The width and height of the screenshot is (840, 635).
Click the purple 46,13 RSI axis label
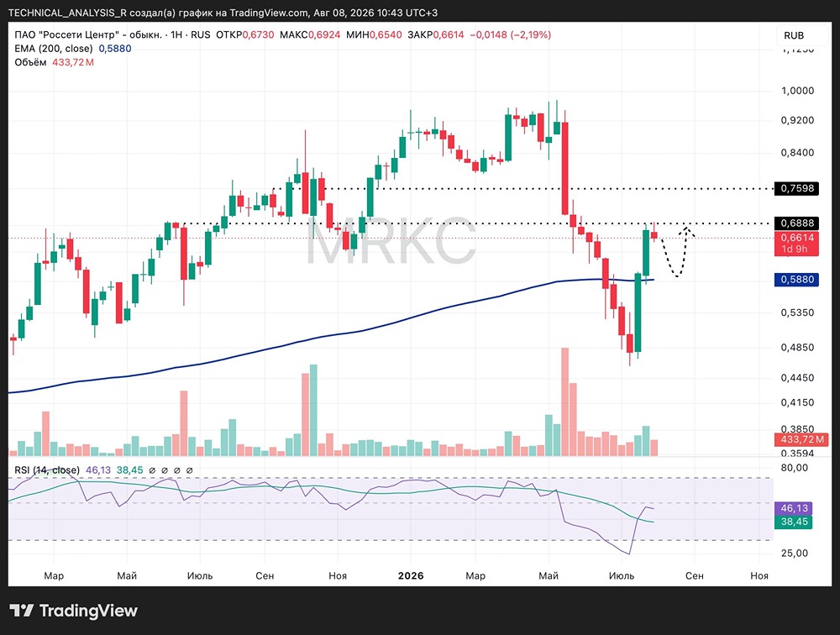794,508
